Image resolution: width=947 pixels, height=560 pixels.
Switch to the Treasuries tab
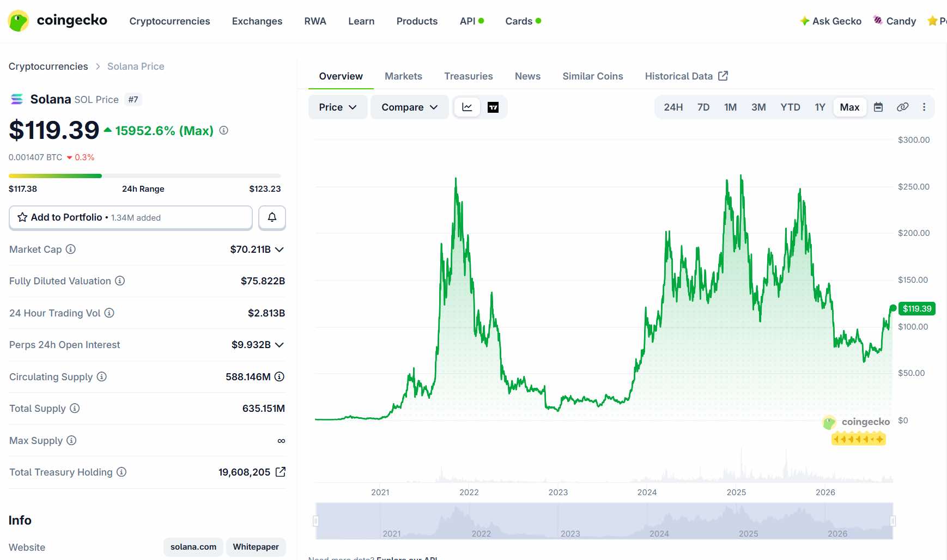469,76
